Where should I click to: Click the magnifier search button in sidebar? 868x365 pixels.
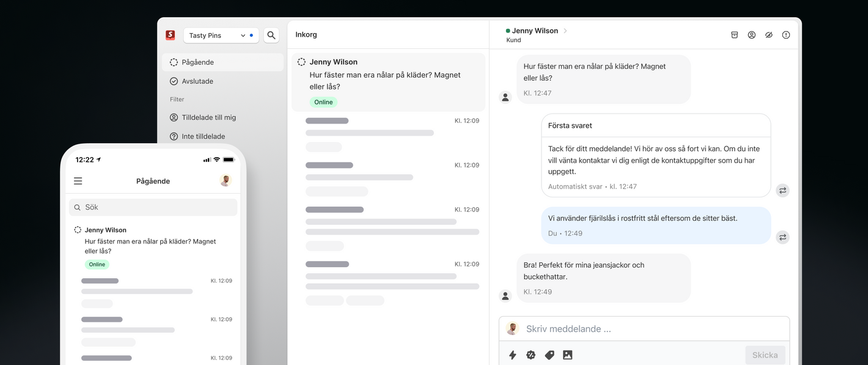click(271, 35)
